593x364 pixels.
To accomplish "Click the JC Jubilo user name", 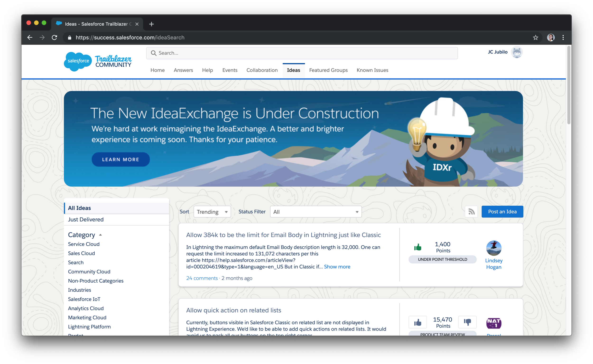I will tap(497, 52).
